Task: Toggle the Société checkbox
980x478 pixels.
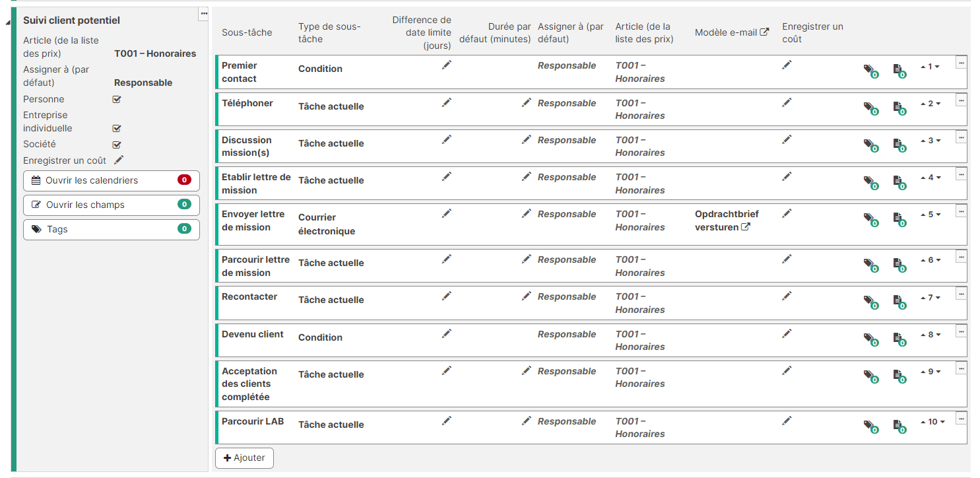Action: click(117, 144)
